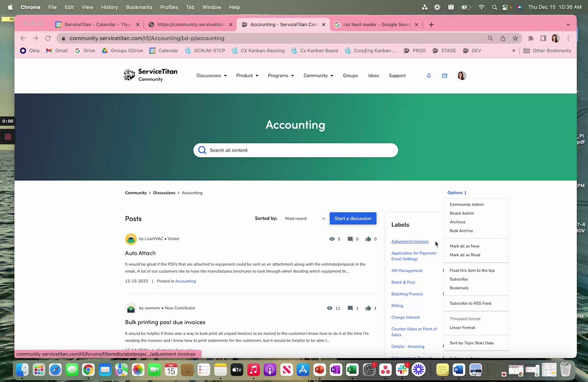Select Board Admin from Options menu
The width and height of the screenshot is (588, 382).
click(462, 213)
